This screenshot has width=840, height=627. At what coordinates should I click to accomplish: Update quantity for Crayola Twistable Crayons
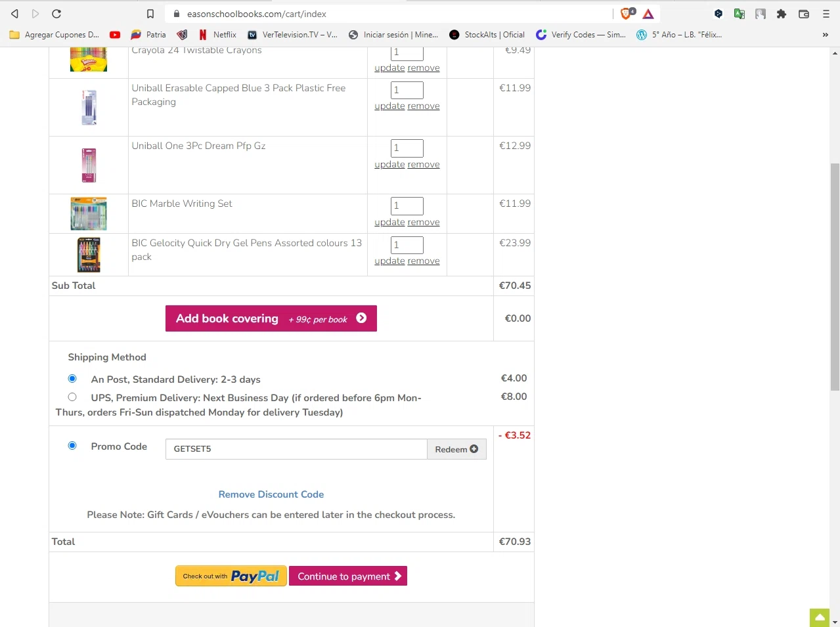[389, 68]
